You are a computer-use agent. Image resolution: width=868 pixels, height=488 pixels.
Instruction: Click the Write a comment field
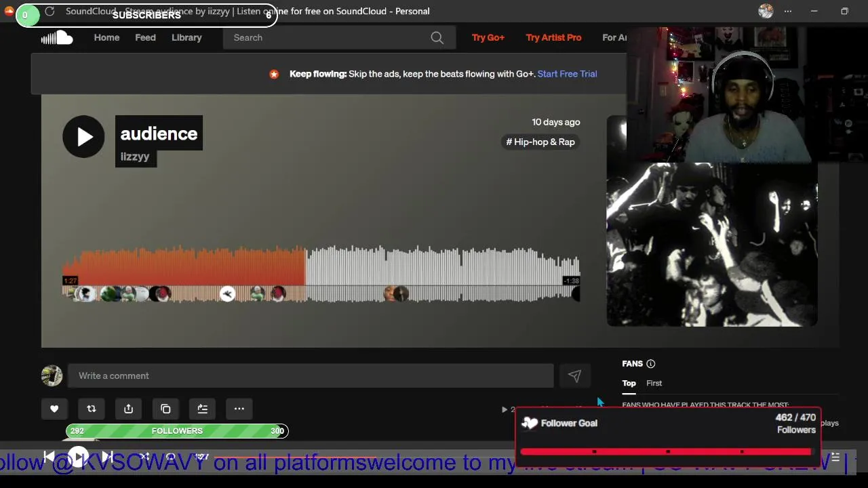(311, 375)
